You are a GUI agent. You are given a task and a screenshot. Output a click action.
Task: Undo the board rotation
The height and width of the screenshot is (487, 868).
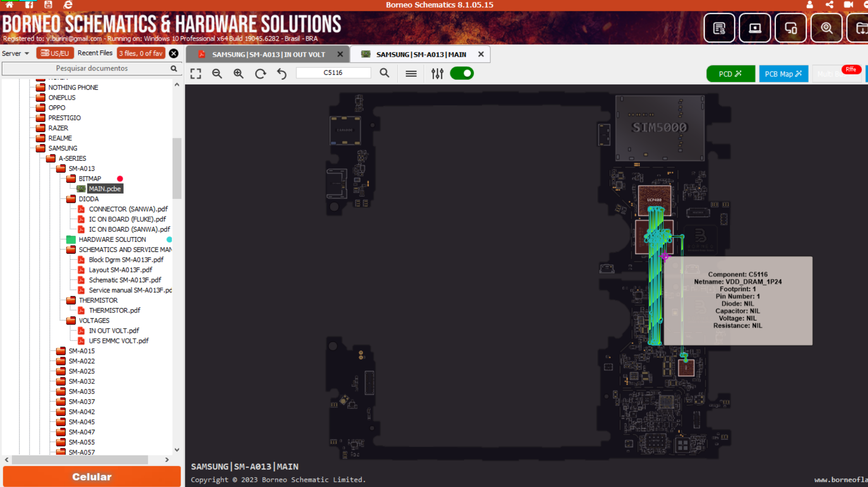[282, 73]
